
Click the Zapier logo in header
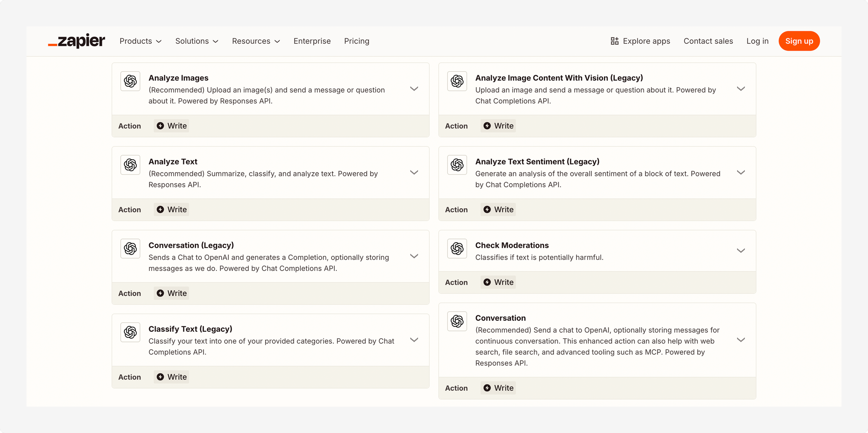click(x=76, y=41)
